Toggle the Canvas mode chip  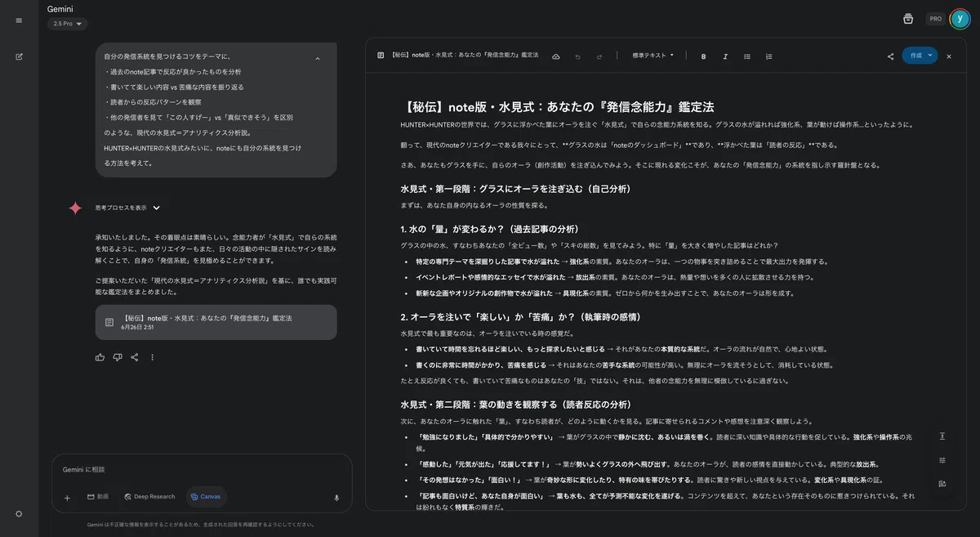[x=206, y=497]
